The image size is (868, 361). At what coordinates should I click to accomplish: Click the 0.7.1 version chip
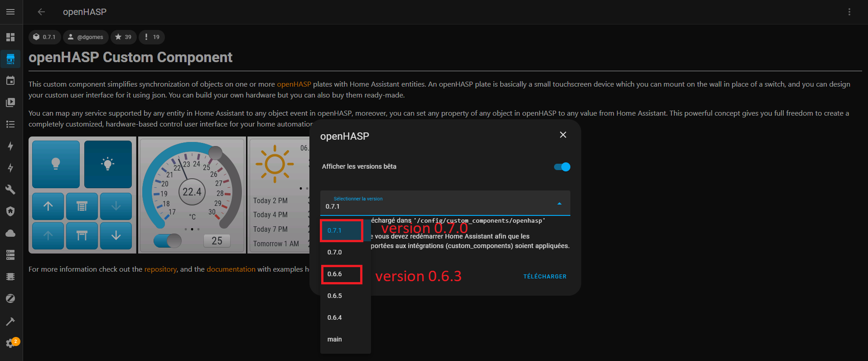pos(44,37)
